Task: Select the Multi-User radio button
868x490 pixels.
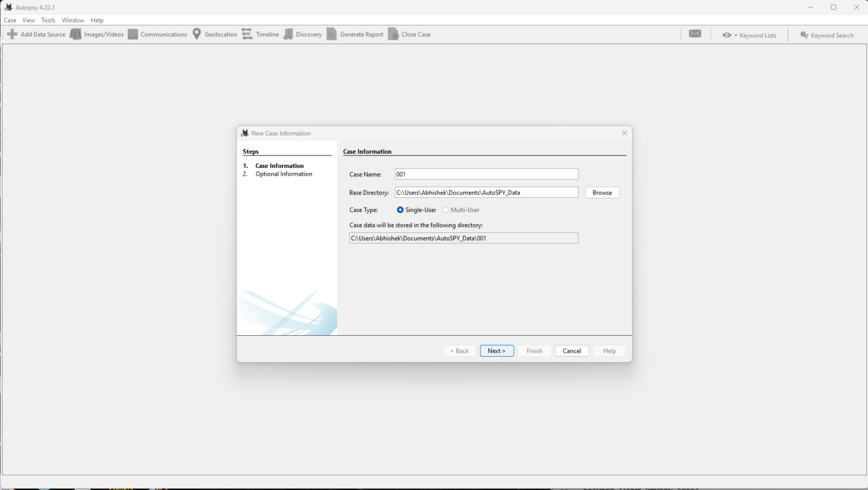Action: tap(445, 210)
